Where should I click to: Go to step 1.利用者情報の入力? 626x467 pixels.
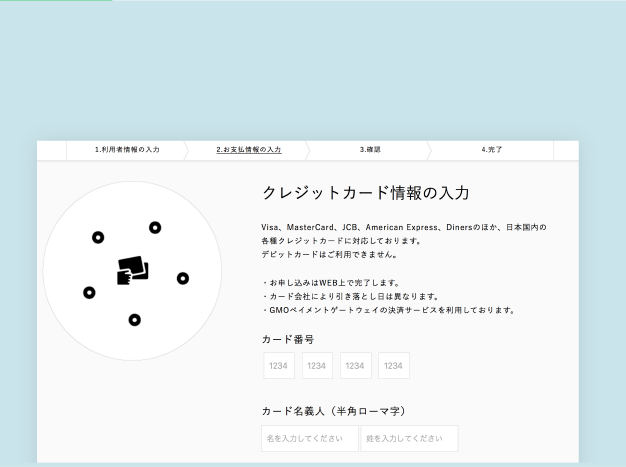127,150
